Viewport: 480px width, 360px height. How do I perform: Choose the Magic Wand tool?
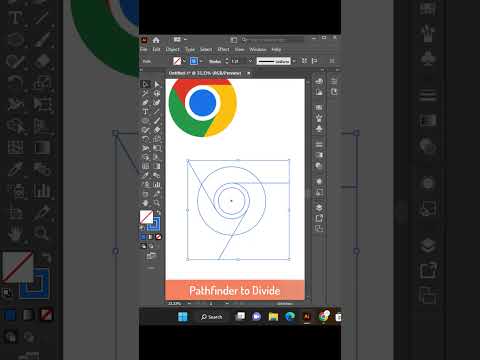[146, 93]
